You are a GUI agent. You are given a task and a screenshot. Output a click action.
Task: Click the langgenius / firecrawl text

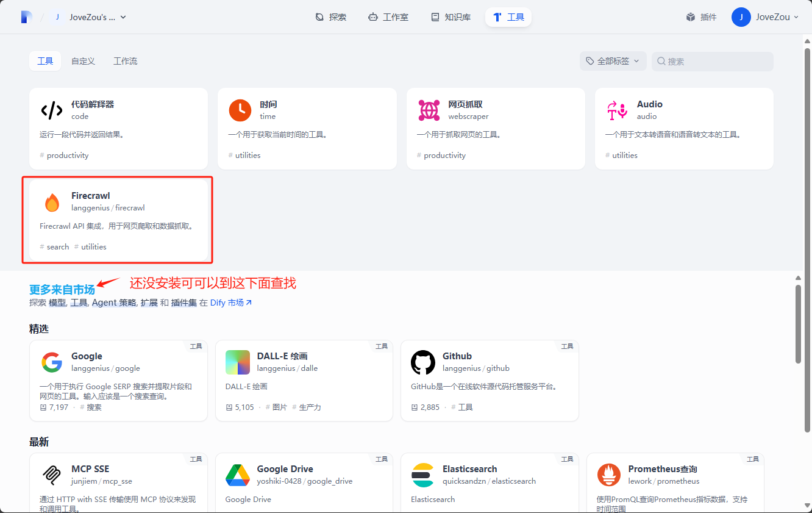click(x=108, y=208)
